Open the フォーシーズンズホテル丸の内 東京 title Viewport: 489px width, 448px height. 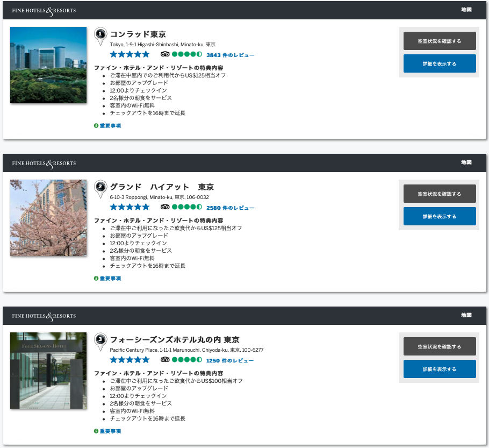click(175, 340)
